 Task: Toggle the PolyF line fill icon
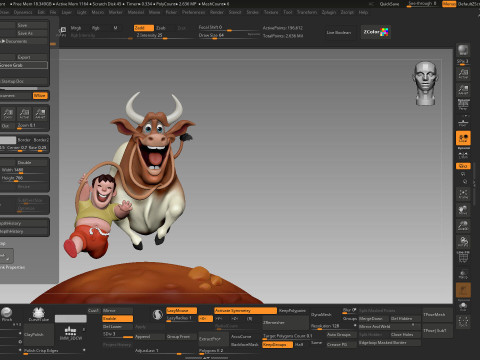[463, 257]
